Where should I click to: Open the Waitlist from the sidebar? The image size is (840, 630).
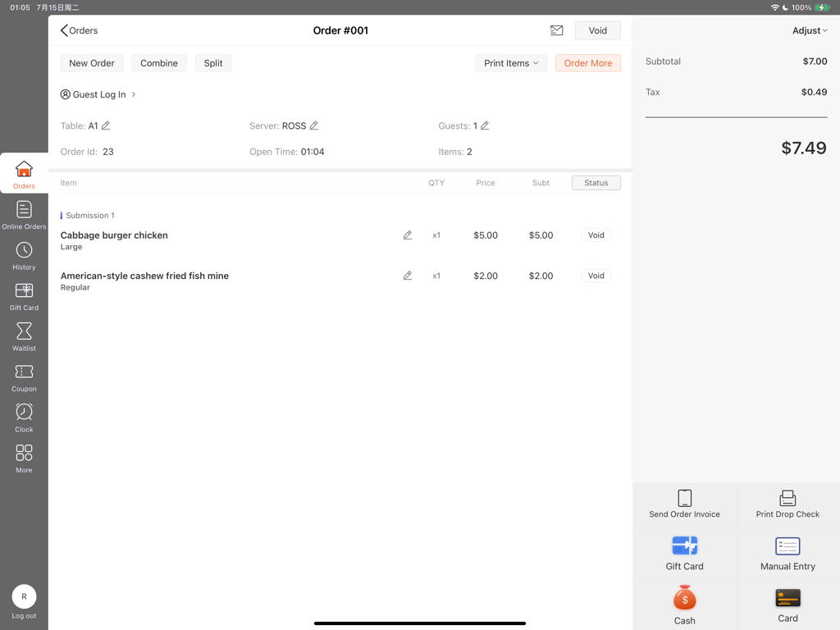point(24,334)
